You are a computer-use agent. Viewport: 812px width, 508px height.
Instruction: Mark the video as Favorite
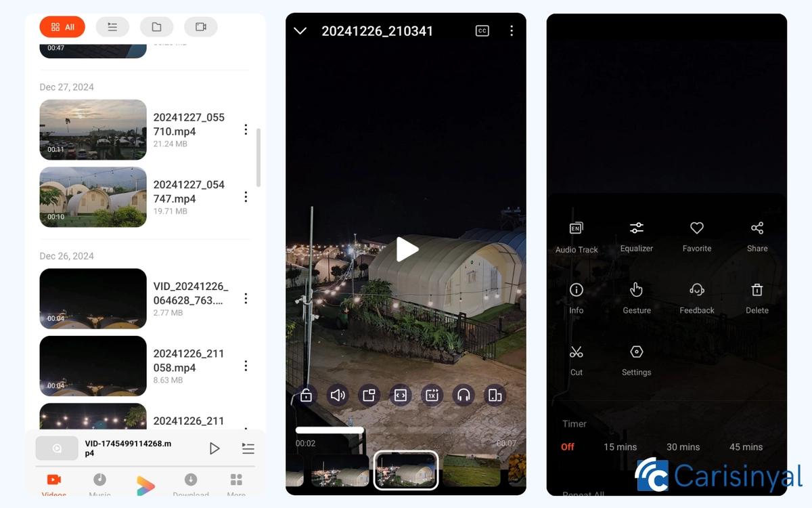click(x=697, y=237)
